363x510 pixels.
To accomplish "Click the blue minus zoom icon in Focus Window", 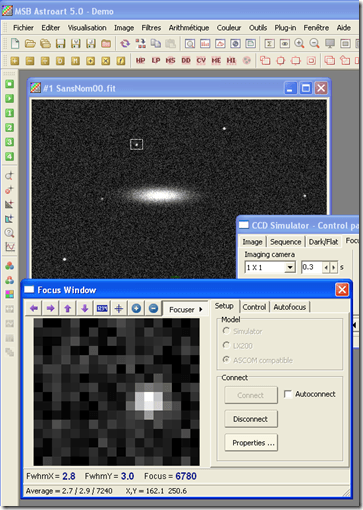I will (153, 308).
